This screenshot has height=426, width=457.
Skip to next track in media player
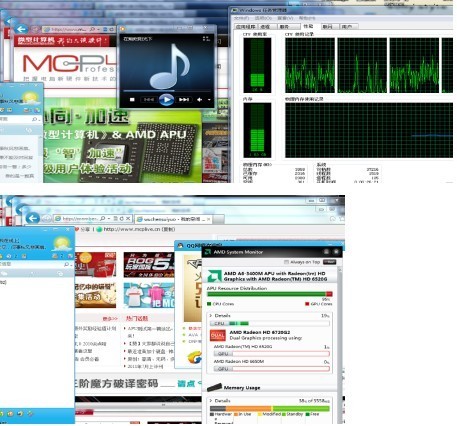point(184,99)
